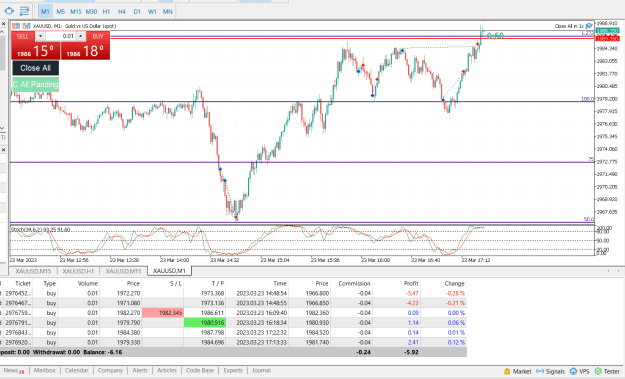
Task: Open the XAUUSD,H1 chart tab
Action: point(78,271)
